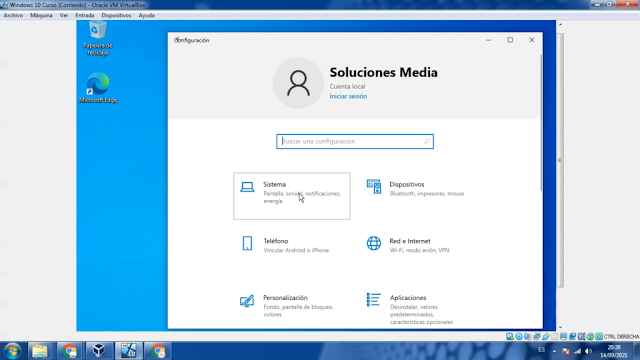This screenshot has width=640, height=360.
Task: Open VirtualBox manager cube taskbar icon
Action: 98,351
